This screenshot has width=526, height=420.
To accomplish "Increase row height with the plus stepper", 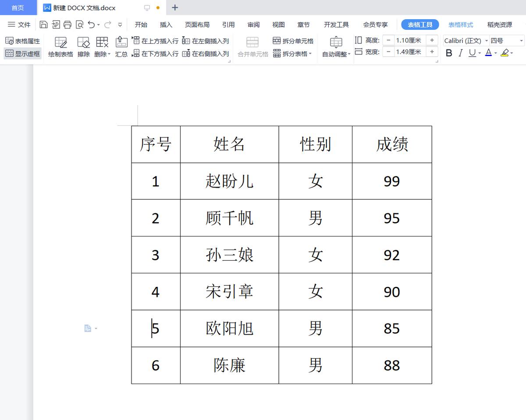I will click(433, 40).
